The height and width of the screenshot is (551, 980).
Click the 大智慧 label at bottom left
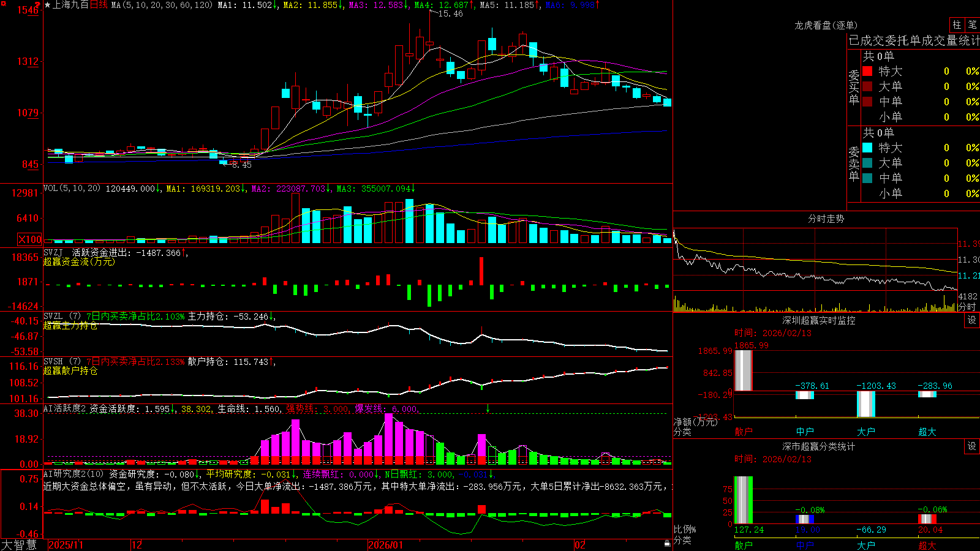[18, 545]
